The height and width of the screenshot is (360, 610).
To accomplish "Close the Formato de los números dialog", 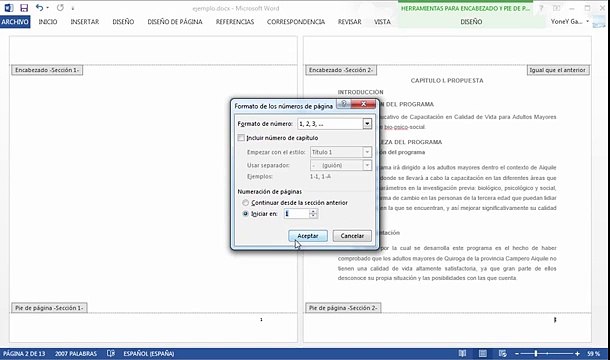I will pyautogui.click(x=363, y=104).
